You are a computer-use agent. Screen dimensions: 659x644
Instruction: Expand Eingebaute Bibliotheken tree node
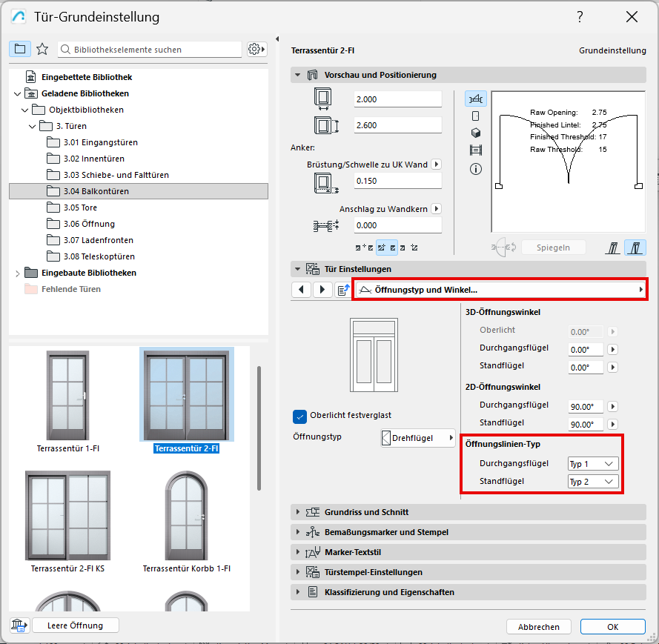tap(17, 273)
